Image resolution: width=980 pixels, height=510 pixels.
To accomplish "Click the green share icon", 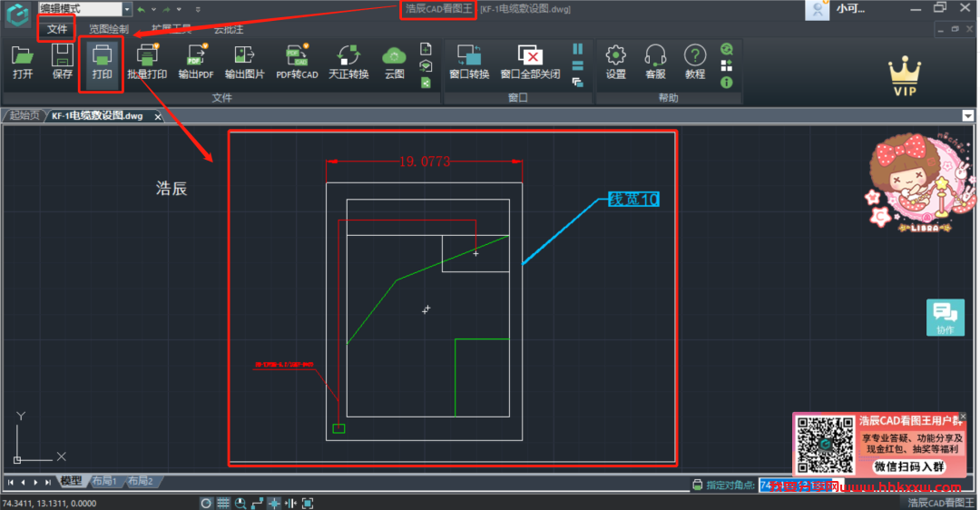I will [426, 83].
